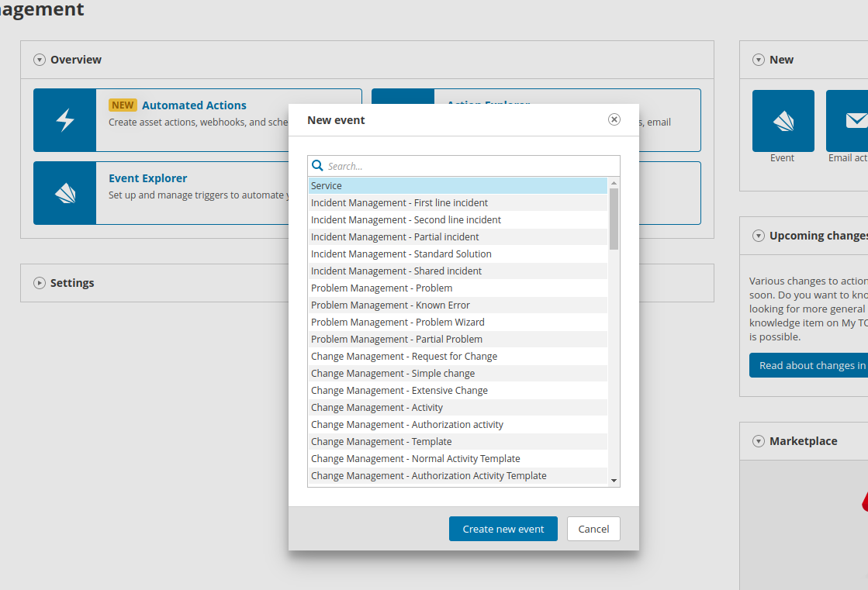Collapse the Upcoming changes section
This screenshot has height=590, width=868.
(757, 236)
